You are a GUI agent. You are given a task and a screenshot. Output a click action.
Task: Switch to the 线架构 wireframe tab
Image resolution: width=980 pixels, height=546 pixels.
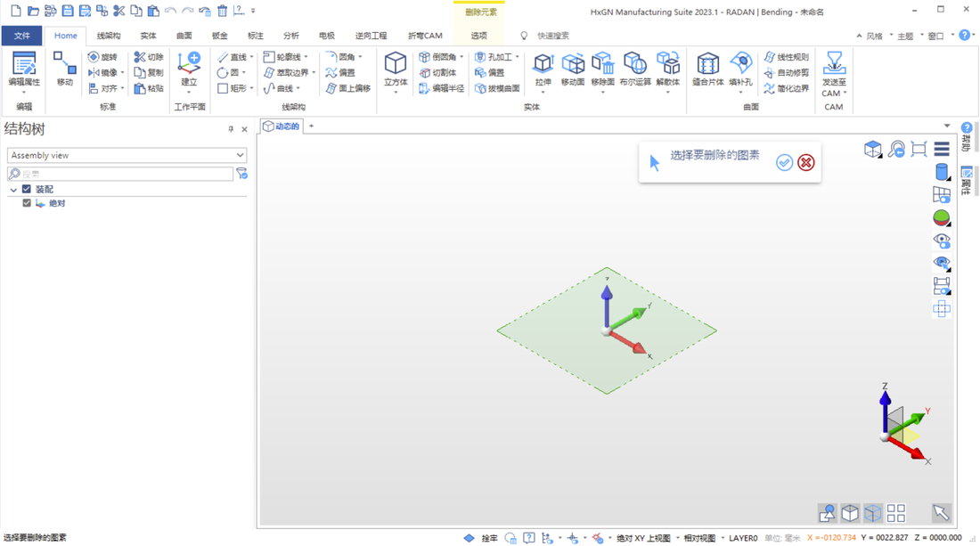pyautogui.click(x=109, y=36)
